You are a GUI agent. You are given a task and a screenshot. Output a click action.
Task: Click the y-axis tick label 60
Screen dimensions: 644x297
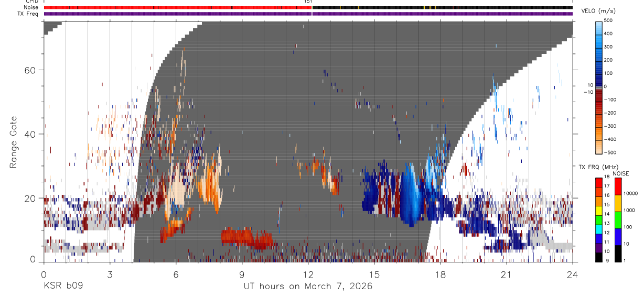30,70
